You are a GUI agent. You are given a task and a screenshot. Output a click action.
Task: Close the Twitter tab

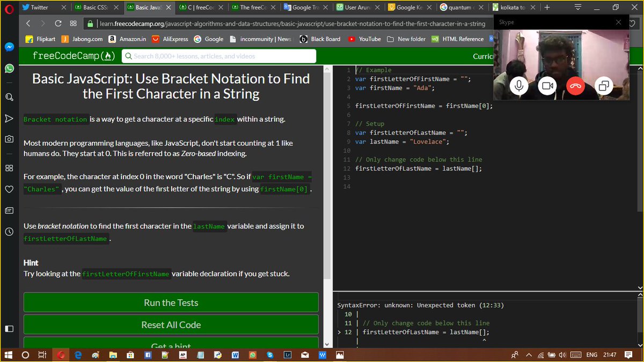coord(64,8)
